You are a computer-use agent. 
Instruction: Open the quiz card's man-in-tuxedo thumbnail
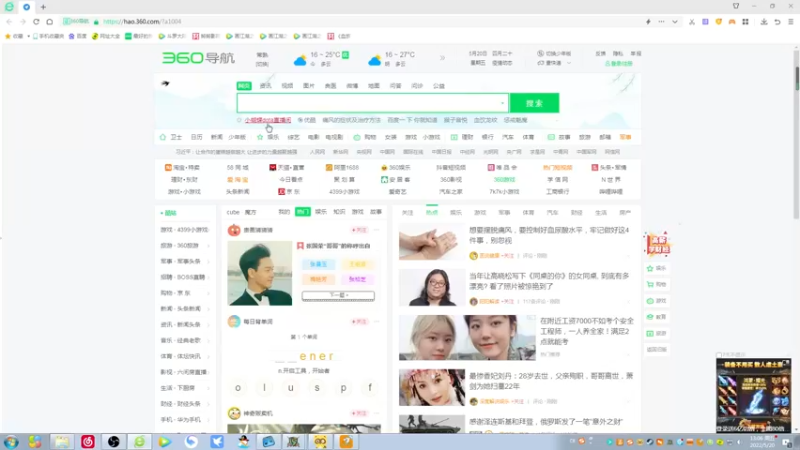coord(260,273)
